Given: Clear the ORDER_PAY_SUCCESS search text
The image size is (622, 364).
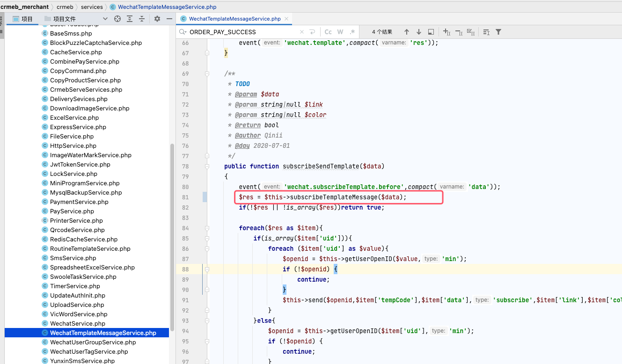Looking at the screenshot, I should click(301, 32).
